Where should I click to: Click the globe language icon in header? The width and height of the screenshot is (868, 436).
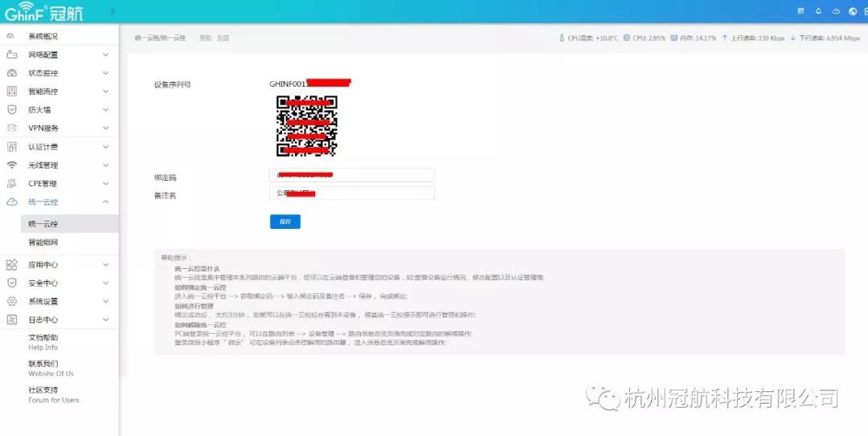tap(853, 11)
